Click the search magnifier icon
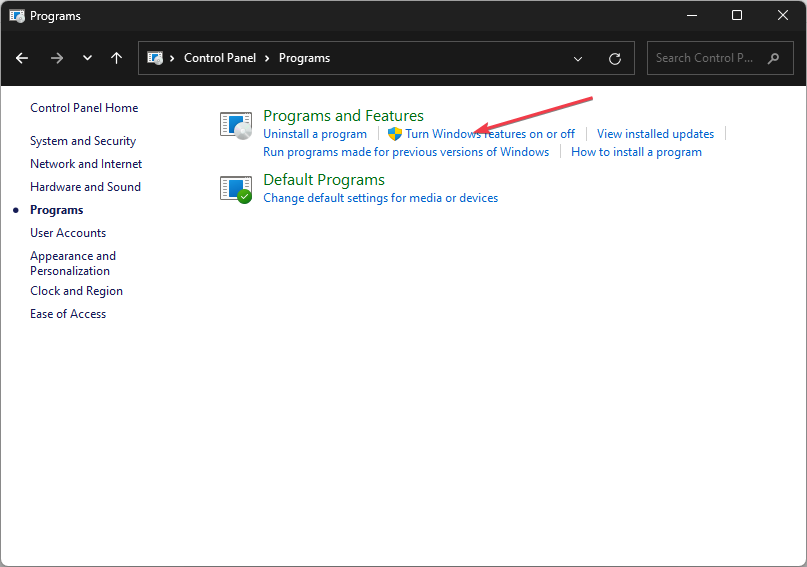The width and height of the screenshot is (807, 567). [x=773, y=58]
